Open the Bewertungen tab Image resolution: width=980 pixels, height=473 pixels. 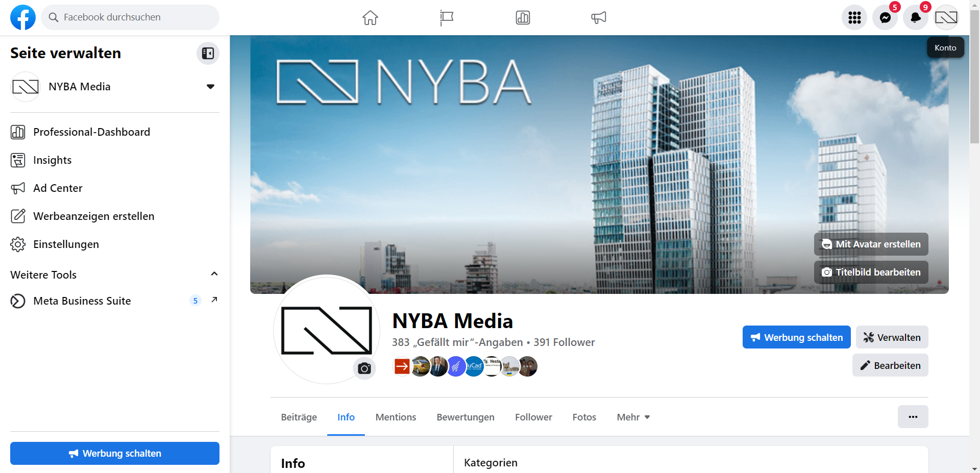click(465, 417)
